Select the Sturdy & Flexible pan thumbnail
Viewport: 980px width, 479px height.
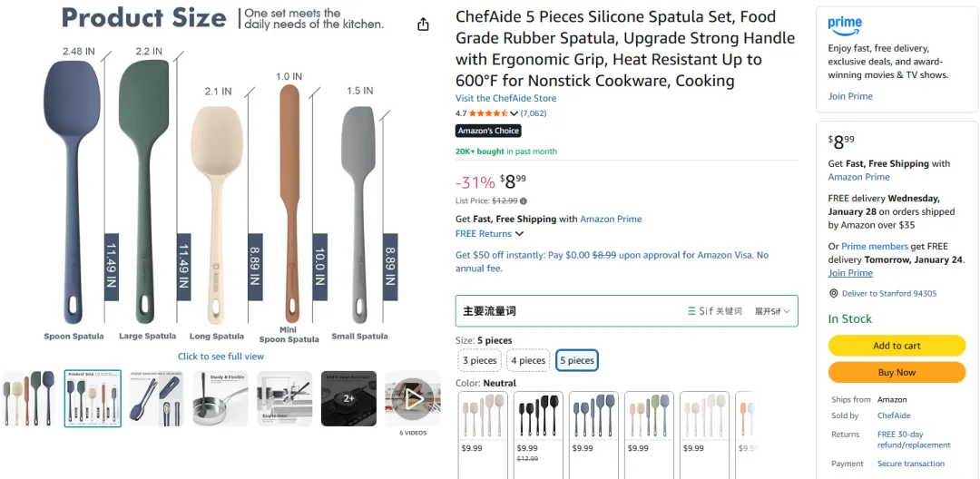click(x=220, y=397)
